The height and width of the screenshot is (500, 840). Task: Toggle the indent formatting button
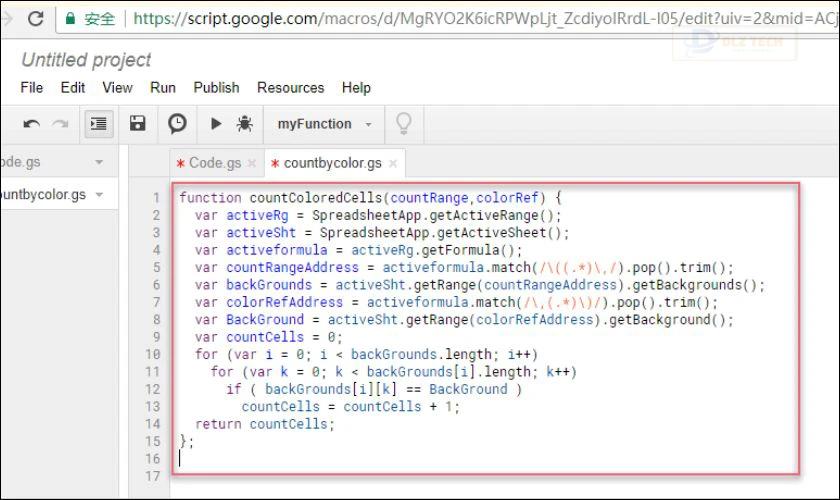(x=99, y=124)
